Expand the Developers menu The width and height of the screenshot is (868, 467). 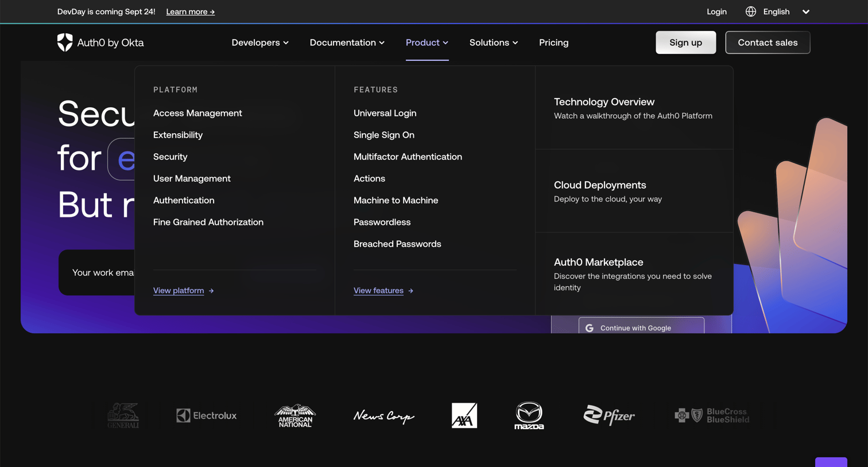(260, 42)
